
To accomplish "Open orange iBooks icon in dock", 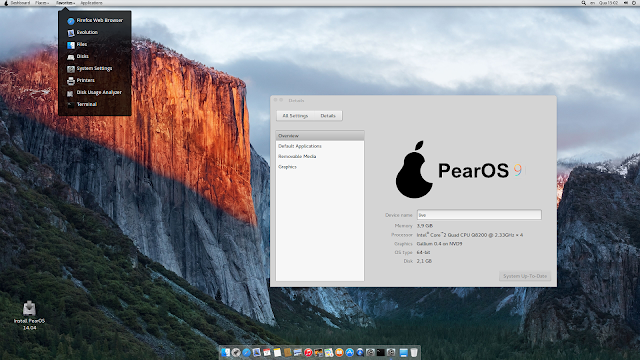I will coord(339,352).
